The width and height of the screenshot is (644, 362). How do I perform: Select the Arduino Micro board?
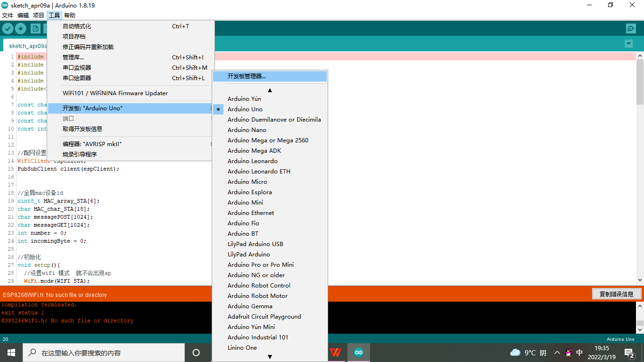(x=270, y=182)
